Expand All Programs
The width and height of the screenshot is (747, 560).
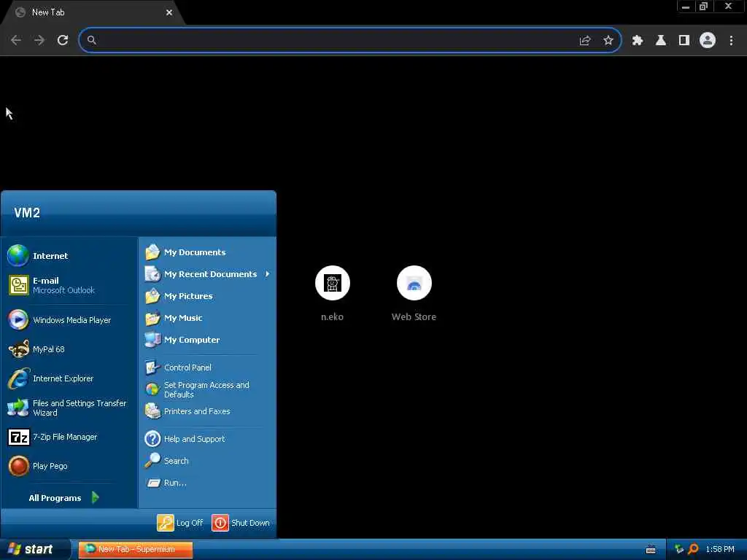64,497
